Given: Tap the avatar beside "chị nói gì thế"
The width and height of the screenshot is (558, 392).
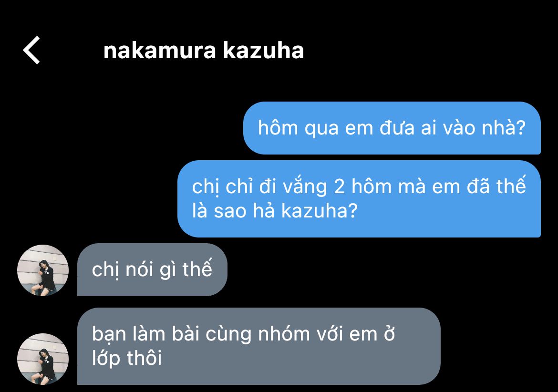Looking at the screenshot, I should pos(43,270).
